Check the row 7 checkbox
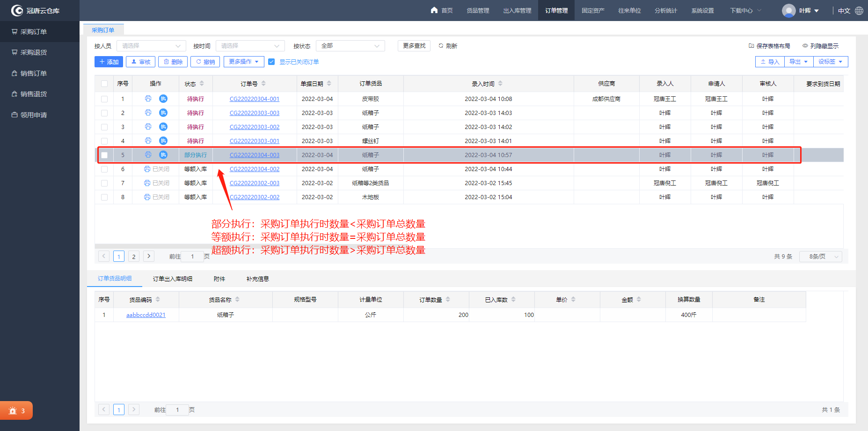The image size is (868, 431). [104, 183]
